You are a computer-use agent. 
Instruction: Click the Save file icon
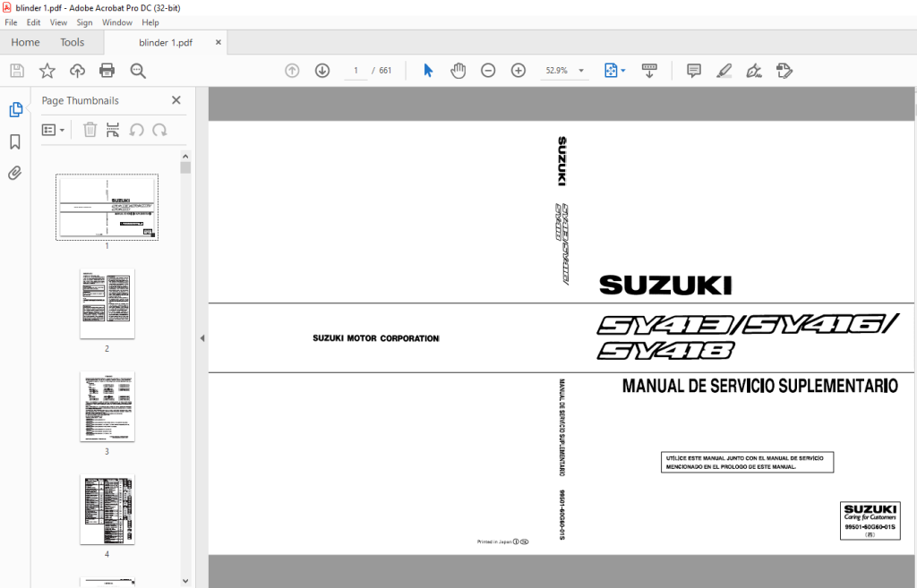(17, 71)
